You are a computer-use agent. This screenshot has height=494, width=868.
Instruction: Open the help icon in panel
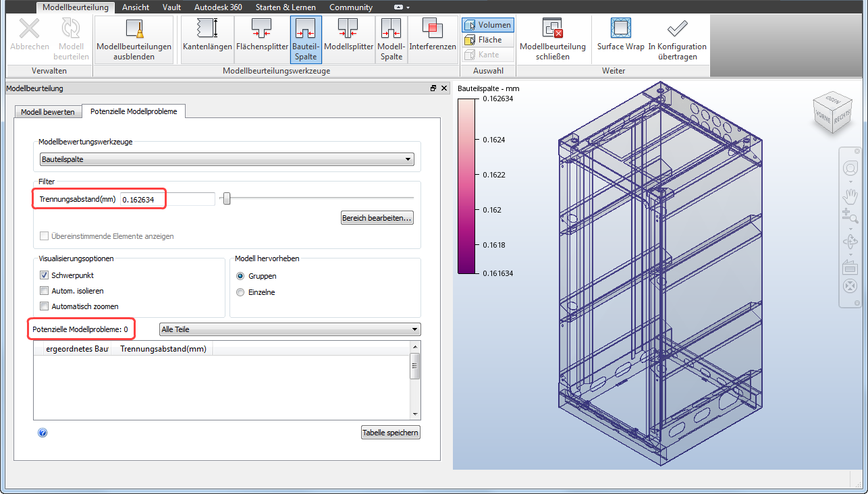[x=43, y=433]
